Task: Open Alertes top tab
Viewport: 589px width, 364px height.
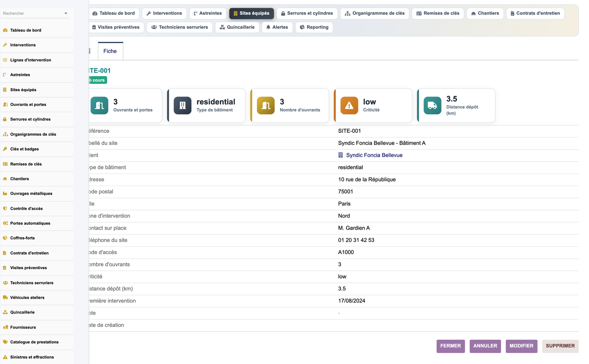Action: [277, 27]
